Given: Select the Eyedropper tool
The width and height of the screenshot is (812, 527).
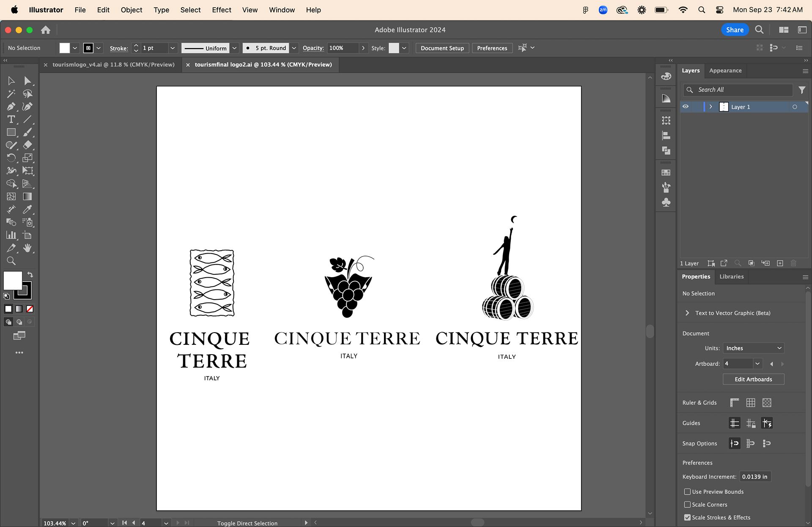Looking at the screenshot, I should pyautogui.click(x=27, y=210).
